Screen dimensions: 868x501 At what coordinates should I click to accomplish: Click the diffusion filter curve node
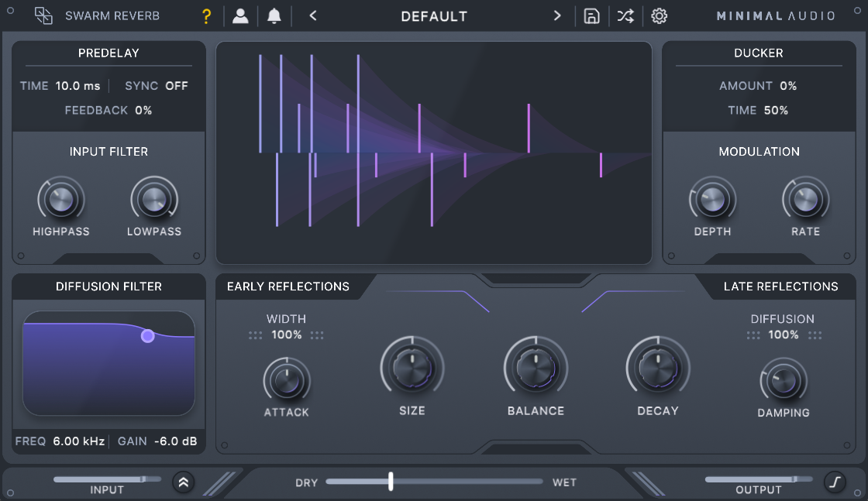point(147,336)
